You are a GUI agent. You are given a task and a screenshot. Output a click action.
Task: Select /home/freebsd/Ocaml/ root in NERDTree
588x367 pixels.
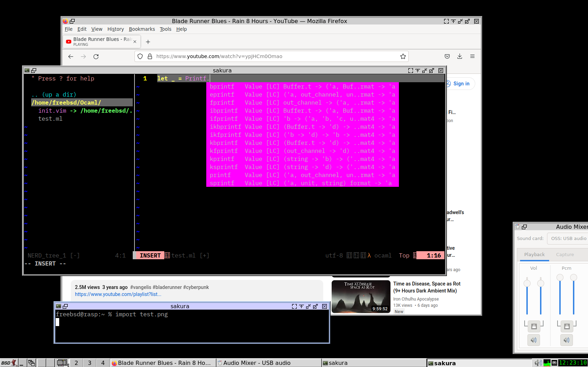66,103
